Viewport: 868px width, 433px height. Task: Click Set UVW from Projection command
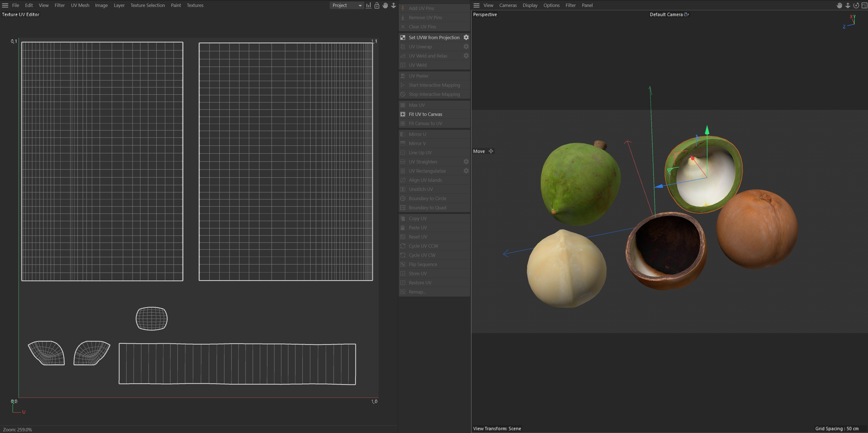[434, 38]
